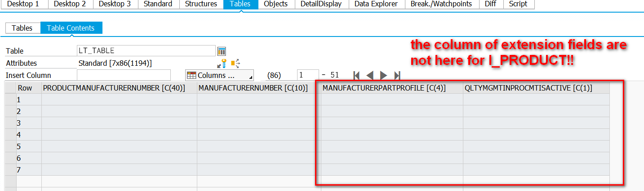Viewport: 644px width, 191px height.
Task: Switch to the Desktop 2 tab
Action: point(70,4)
